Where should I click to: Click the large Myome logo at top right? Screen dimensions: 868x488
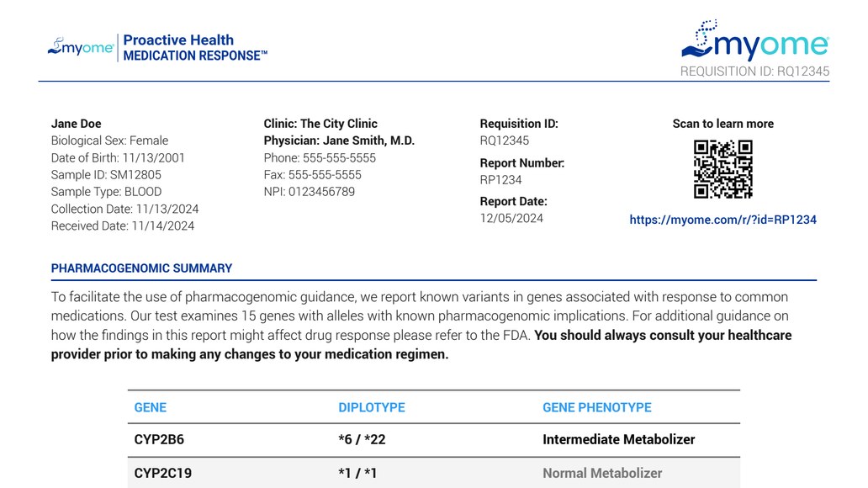click(754, 41)
